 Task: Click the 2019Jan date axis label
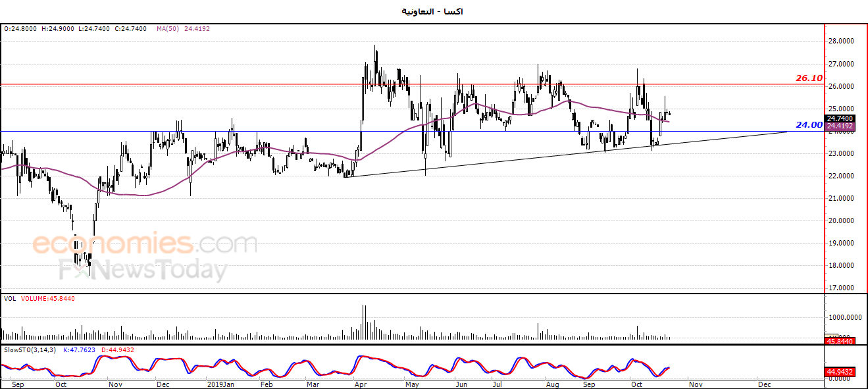coord(220,384)
